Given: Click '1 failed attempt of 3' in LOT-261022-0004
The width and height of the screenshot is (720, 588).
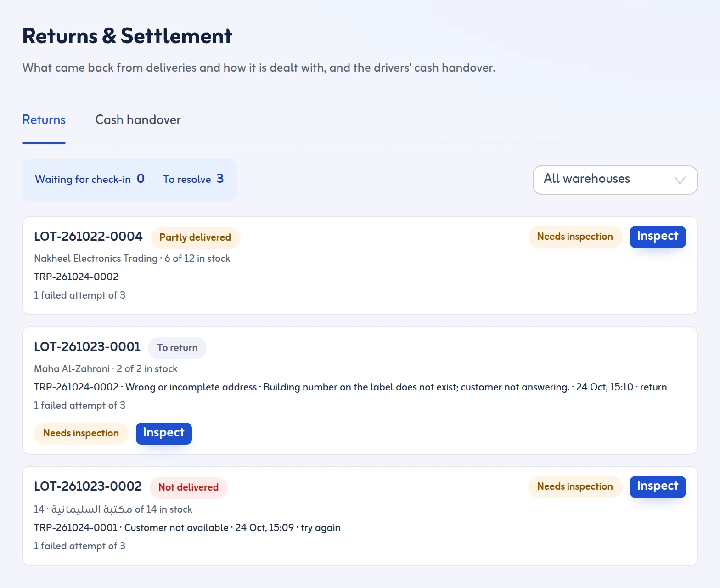Looking at the screenshot, I should point(79,295).
